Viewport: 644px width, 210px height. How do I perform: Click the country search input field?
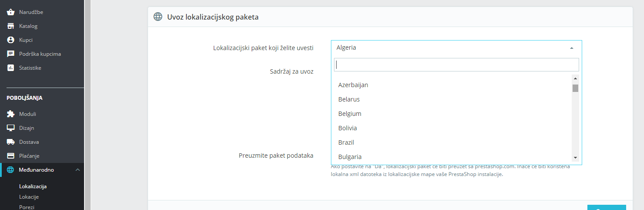coord(456,65)
